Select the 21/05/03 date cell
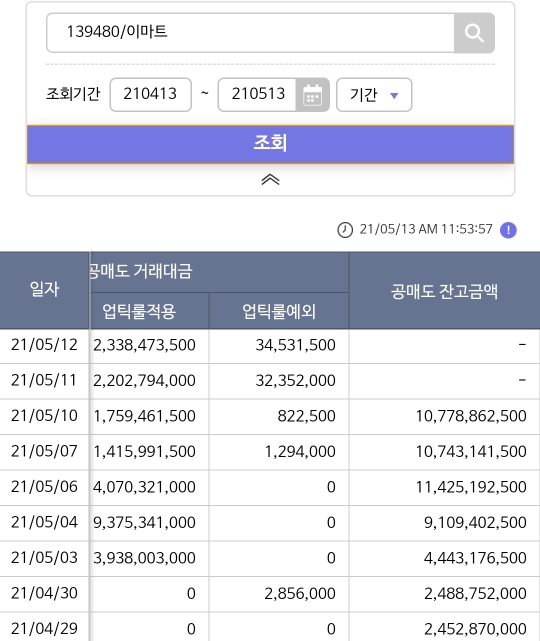The height and width of the screenshot is (641, 540). pos(44,558)
